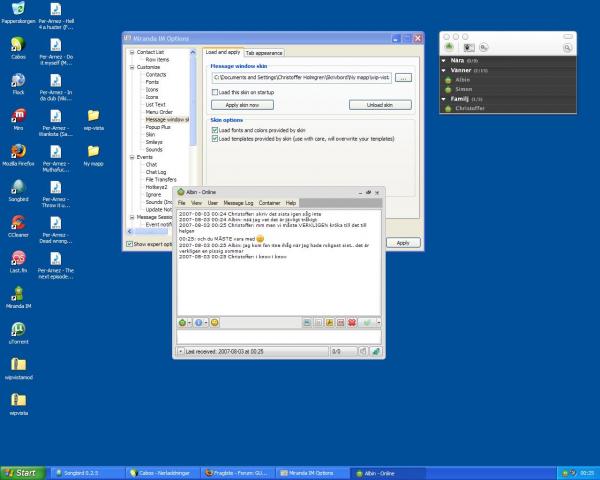This screenshot has height=480, width=600.
Task: Open dropdown arrow next to blue info icon
Action: (x=205, y=323)
